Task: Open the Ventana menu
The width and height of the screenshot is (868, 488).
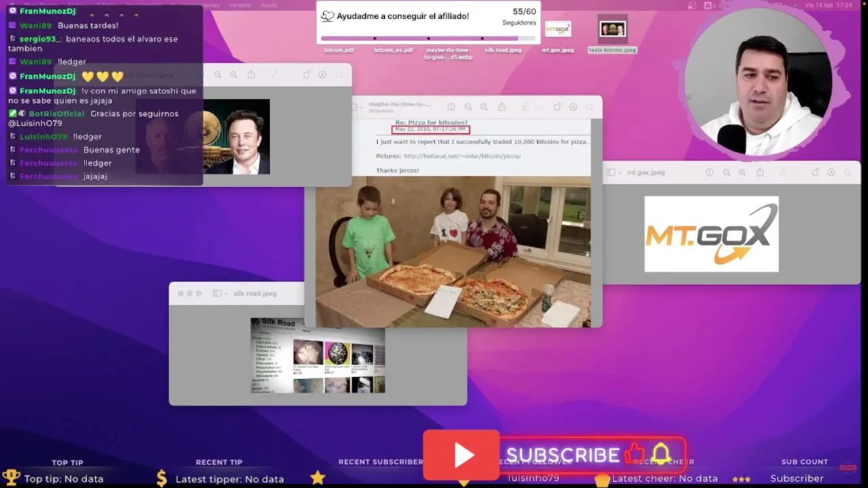Action: (240, 5)
